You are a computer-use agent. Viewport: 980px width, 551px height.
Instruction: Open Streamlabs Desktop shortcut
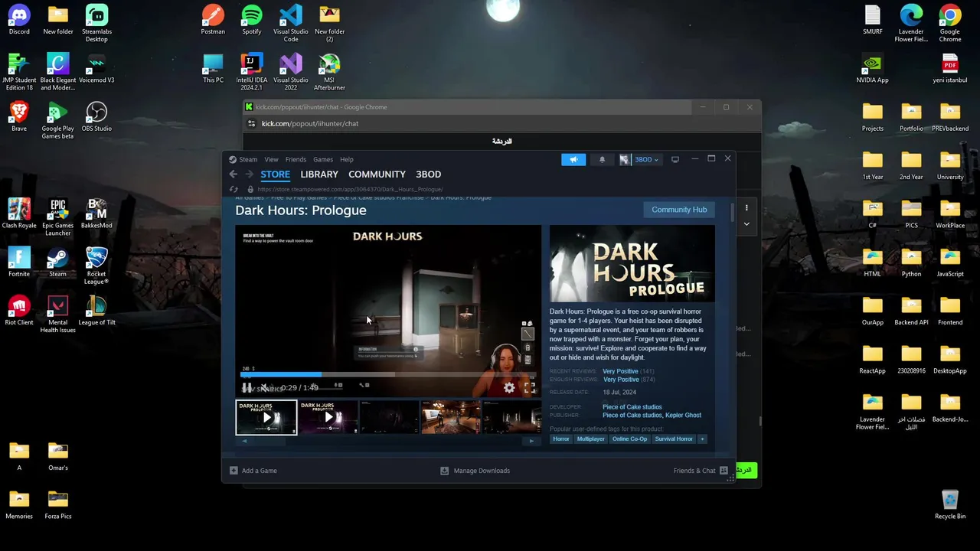[x=96, y=23]
